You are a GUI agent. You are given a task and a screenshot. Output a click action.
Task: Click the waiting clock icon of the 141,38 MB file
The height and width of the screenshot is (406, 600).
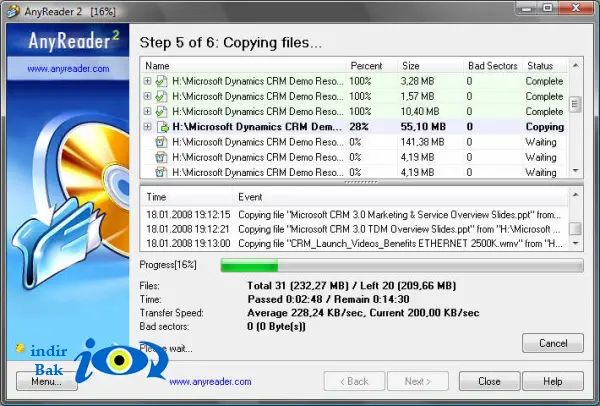point(161,142)
